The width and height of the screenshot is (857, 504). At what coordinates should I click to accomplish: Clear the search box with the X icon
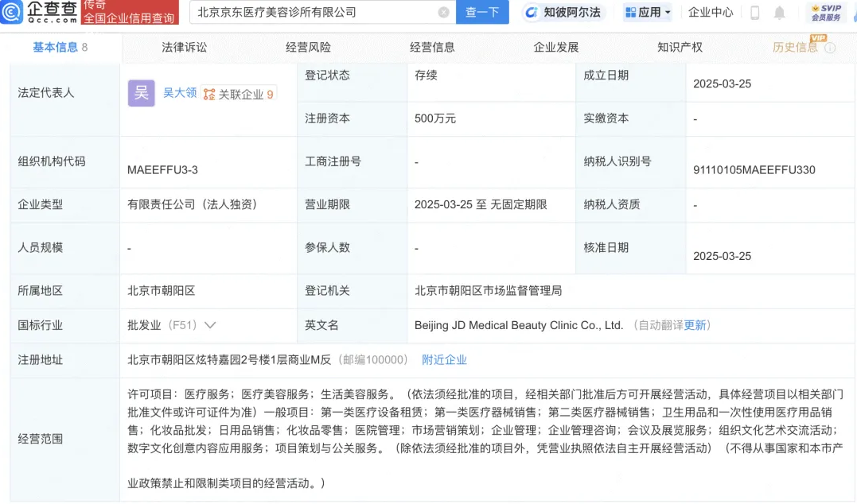click(443, 12)
